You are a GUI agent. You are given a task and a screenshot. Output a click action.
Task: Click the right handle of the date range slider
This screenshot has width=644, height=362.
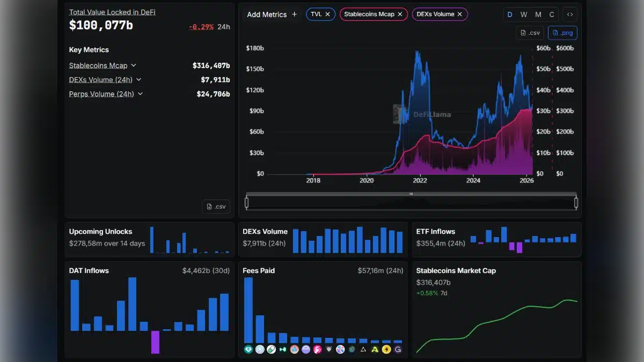coord(576,203)
